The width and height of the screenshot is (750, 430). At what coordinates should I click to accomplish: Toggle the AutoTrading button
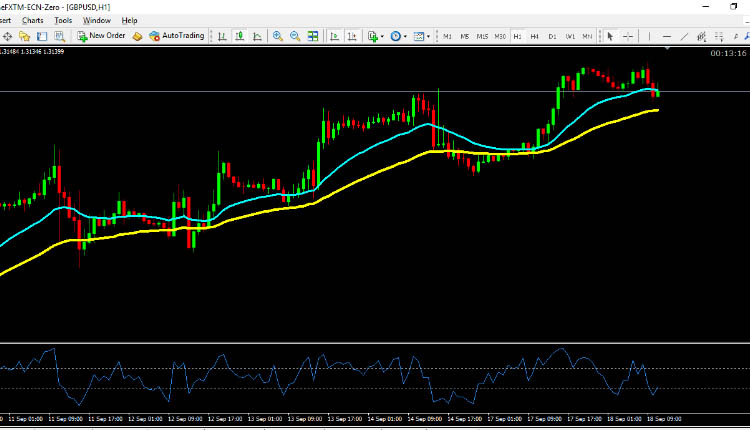pyautogui.click(x=176, y=36)
